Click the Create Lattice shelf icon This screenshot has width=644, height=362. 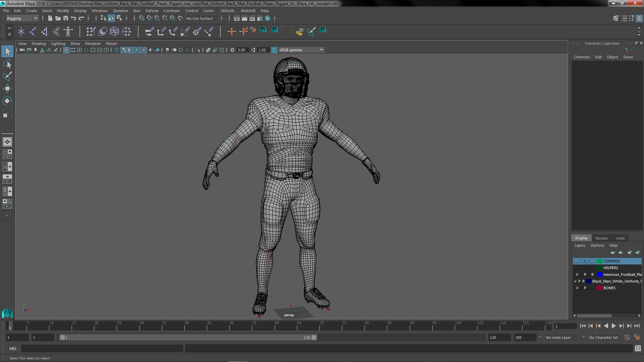114,32
